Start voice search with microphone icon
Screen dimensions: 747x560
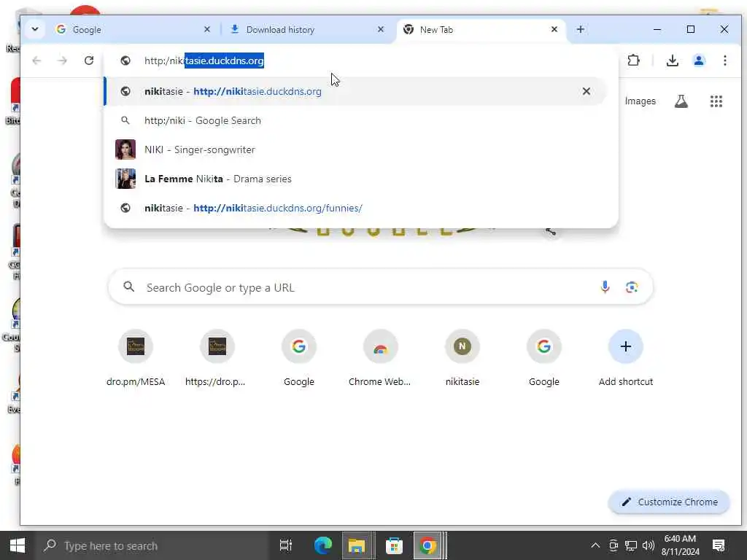coord(605,287)
